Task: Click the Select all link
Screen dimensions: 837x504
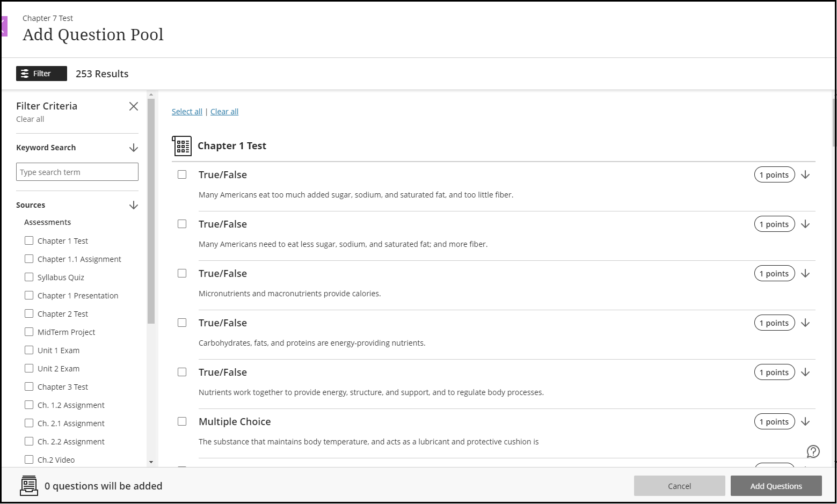Action: pyautogui.click(x=187, y=112)
